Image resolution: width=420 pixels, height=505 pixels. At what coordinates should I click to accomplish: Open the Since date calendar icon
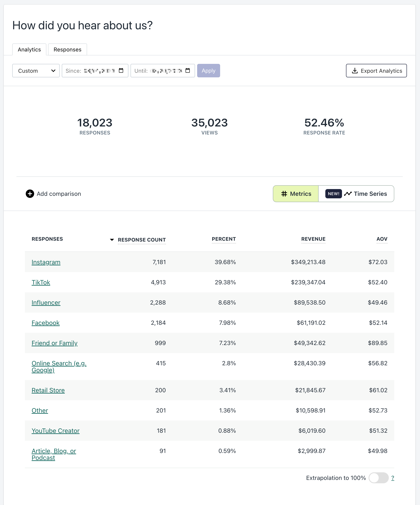(x=121, y=70)
